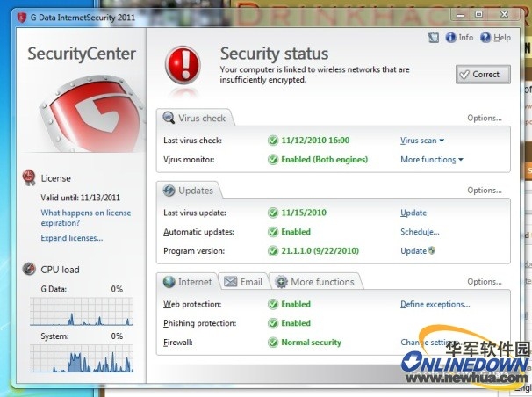Click the Help link text
532x397 pixels.
[502, 38]
